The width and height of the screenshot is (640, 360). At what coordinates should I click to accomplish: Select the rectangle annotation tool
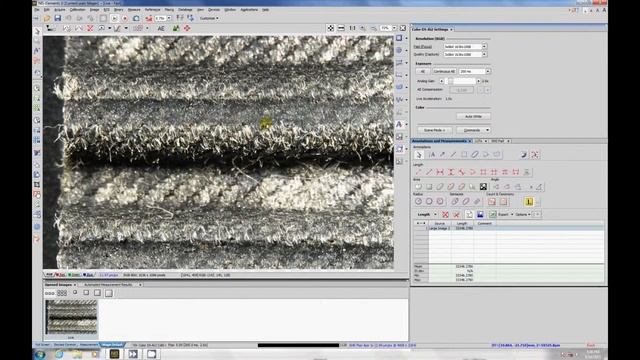click(464, 155)
